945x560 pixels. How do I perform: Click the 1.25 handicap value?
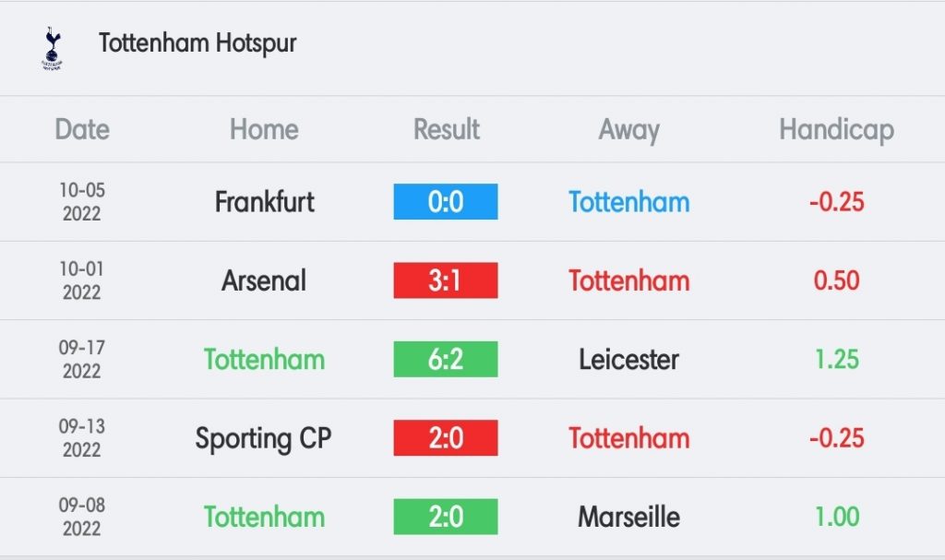coord(836,359)
